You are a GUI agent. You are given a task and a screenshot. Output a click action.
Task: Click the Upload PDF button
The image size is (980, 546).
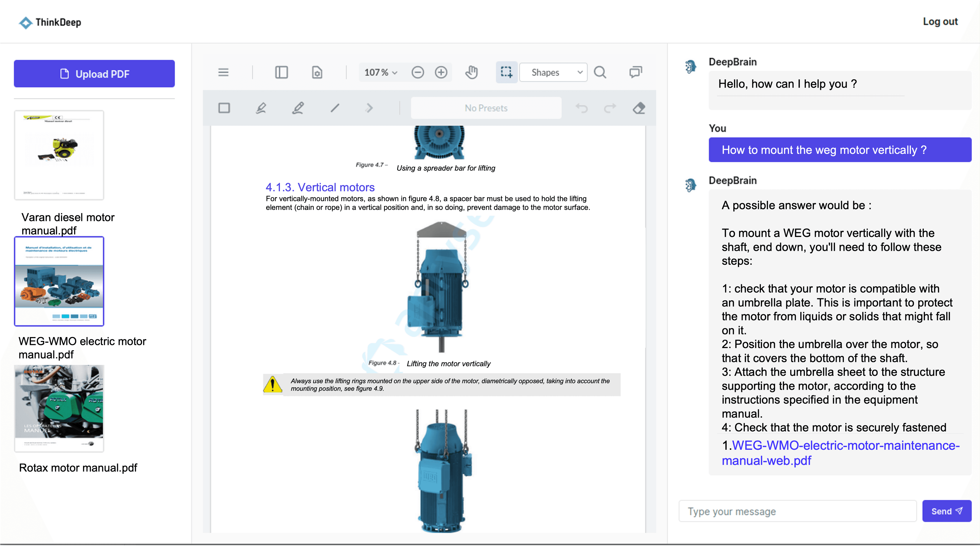click(x=94, y=74)
